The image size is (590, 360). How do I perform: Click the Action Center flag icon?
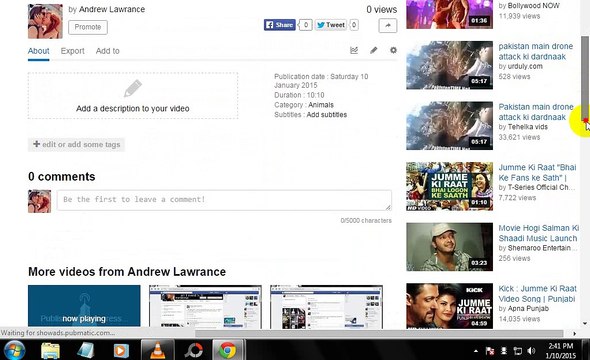[490, 351]
